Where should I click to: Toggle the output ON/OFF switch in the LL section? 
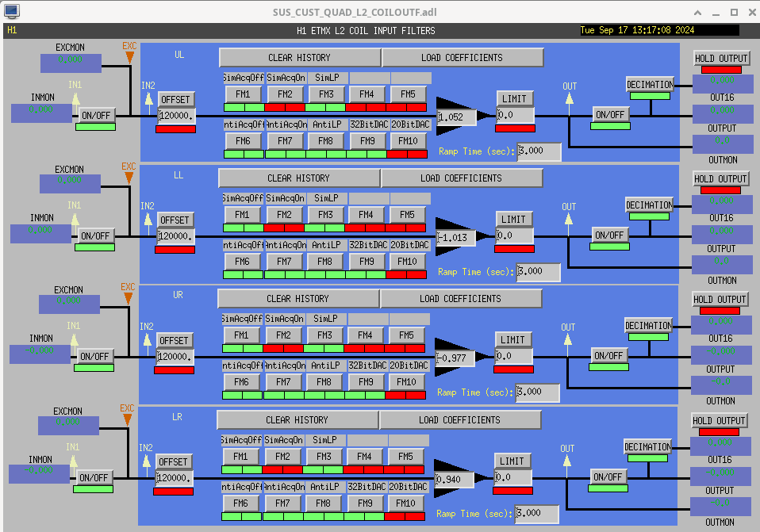point(609,235)
